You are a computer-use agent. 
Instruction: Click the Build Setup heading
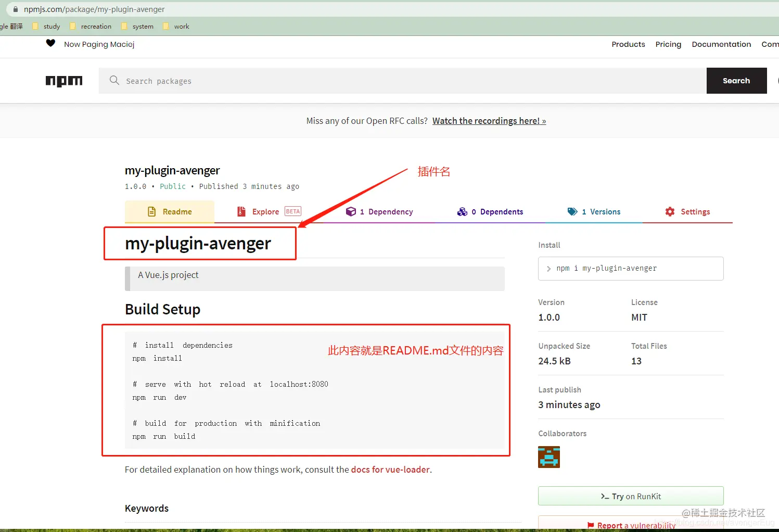click(x=162, y=309)
